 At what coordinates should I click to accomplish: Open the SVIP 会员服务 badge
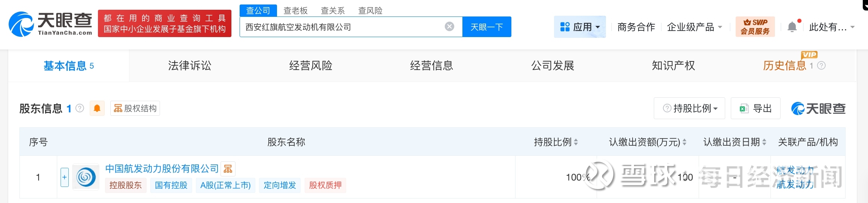pos(755,27)
